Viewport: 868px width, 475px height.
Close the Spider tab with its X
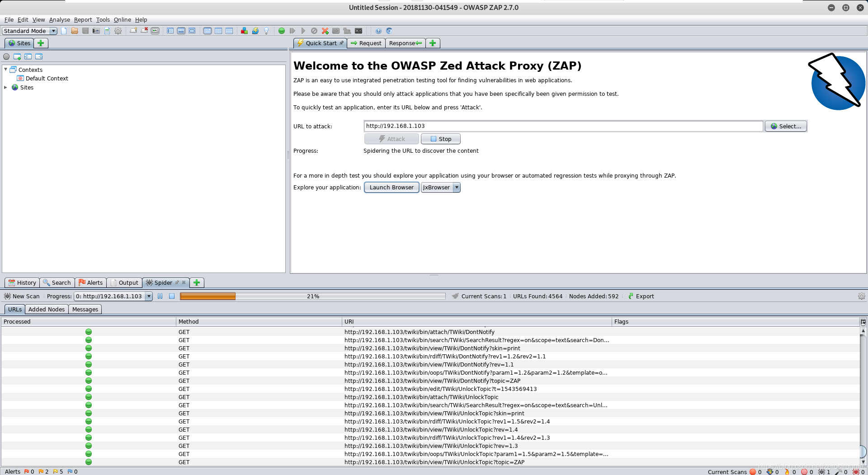point(184,282)
